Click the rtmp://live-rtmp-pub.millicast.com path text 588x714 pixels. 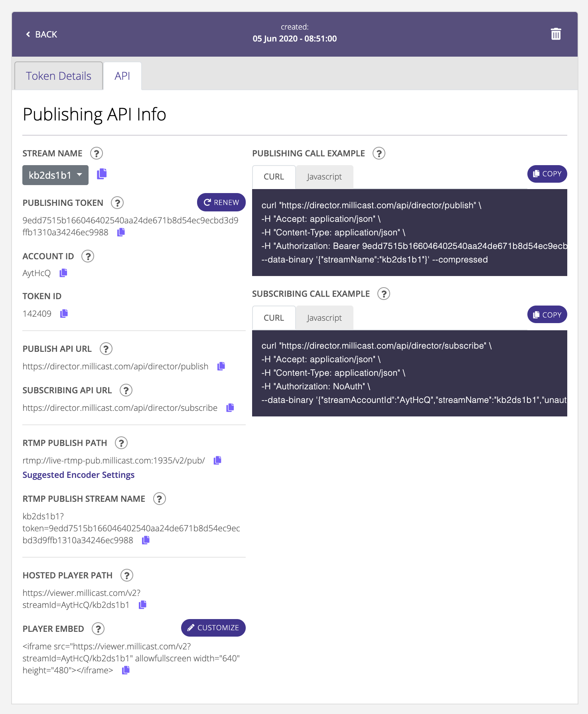pos(114,460)
